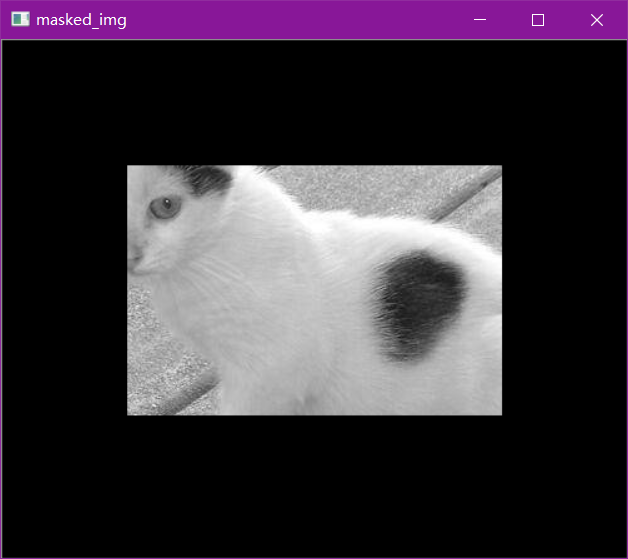This screenshot has width=628, height=559.
Task: Click the cat's eye in the image
Action: (165, 207)
